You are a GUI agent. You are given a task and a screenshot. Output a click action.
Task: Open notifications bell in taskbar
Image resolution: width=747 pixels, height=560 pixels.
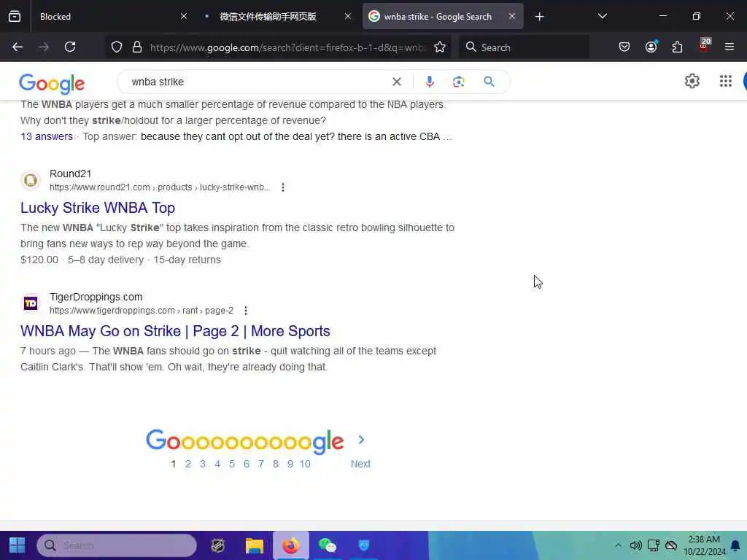pos(735,545)
